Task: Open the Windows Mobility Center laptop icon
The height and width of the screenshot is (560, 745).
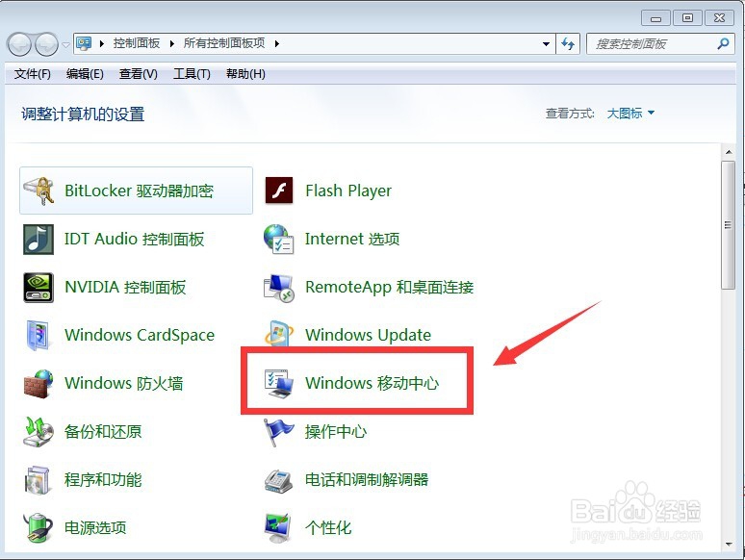Action: click(x=279, y=383)
